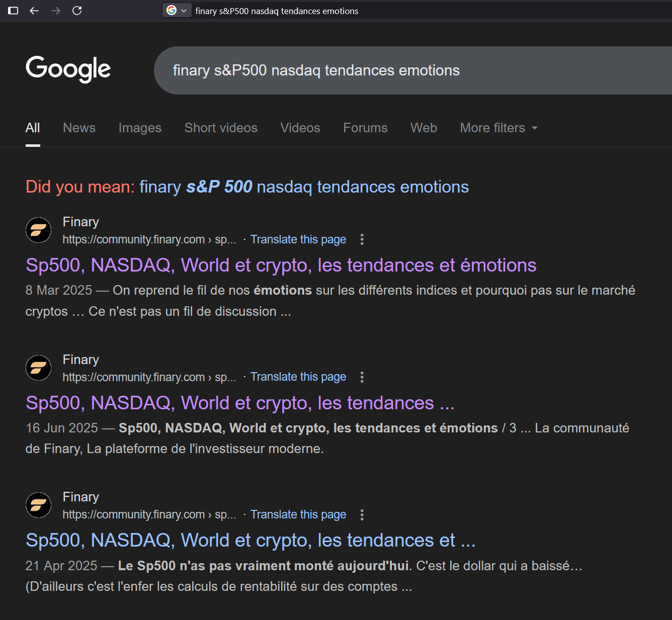This screenshot has width=672, height=620.
Task: Click the browser forward arrow
Action: coord(56,11)
